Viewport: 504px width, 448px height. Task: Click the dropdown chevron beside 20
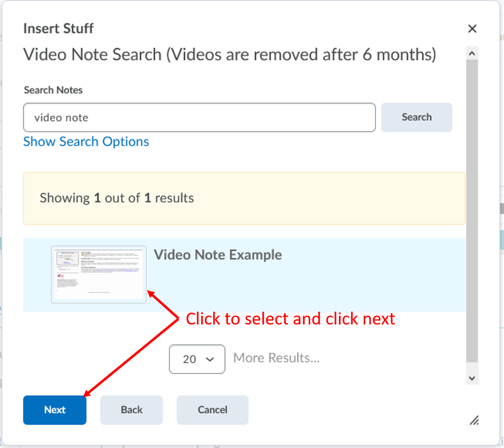tap(210, 359)
